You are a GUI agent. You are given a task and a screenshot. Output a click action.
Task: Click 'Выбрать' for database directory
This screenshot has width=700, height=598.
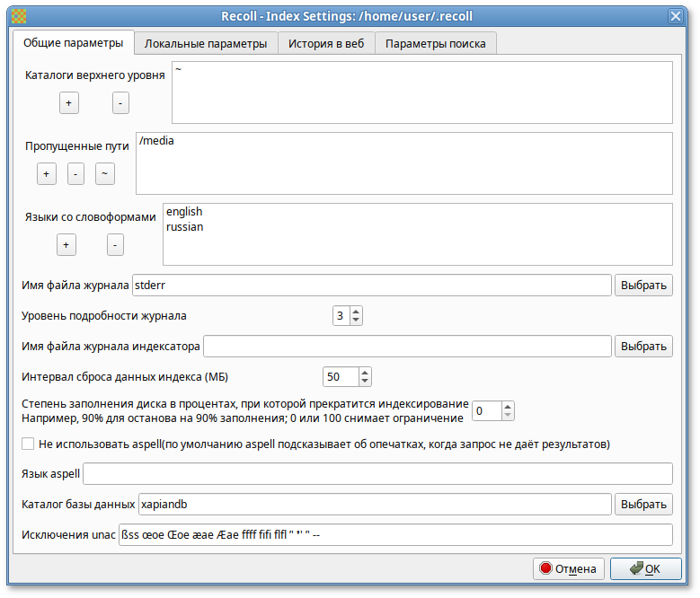(644, 505)
